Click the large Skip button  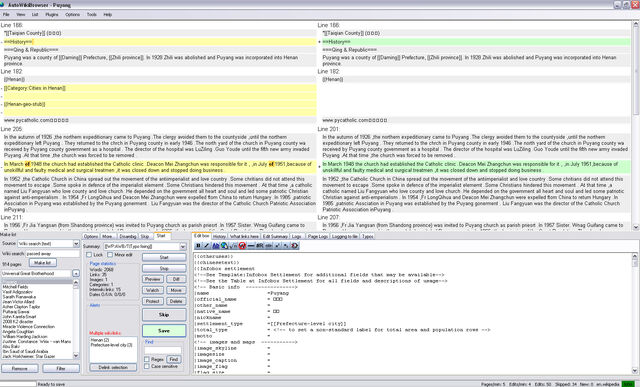164,315
